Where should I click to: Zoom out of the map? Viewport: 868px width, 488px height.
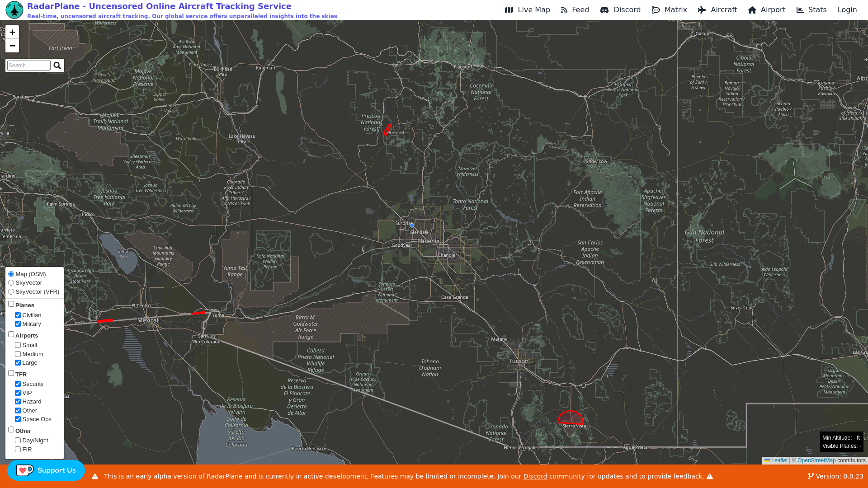[12, 46]
